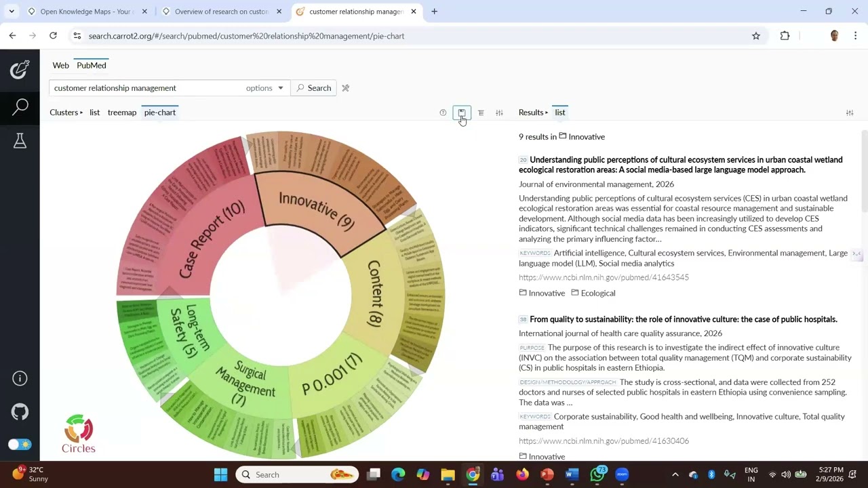Open the Windows Start menu

click(x=221, y=474)
